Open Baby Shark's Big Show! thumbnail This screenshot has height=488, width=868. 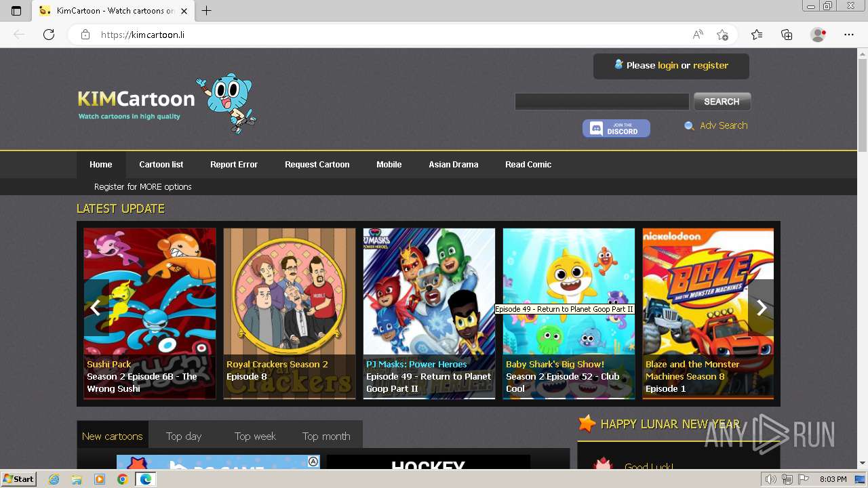569,313
